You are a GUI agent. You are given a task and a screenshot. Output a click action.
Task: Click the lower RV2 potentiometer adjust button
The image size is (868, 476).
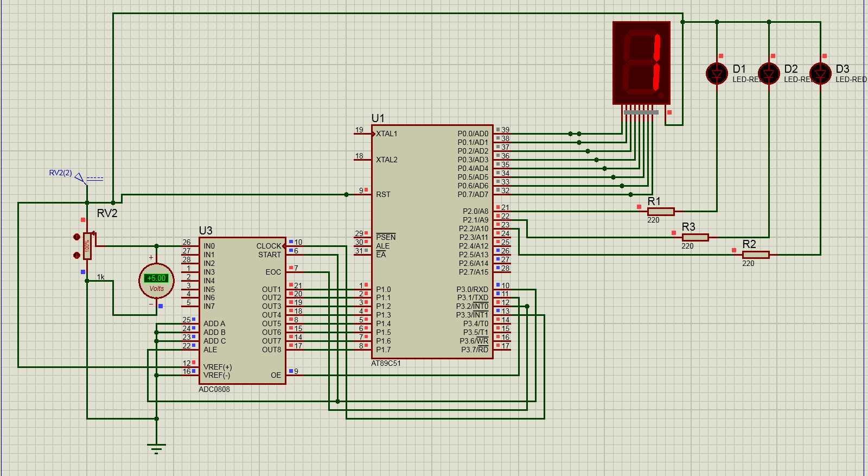[76, 255]
